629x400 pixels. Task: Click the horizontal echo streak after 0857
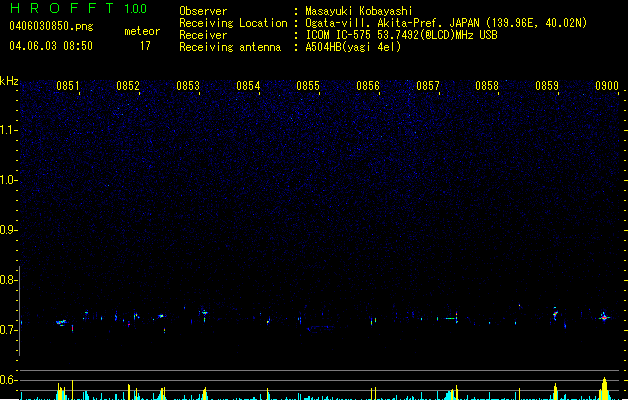(450, 319)
